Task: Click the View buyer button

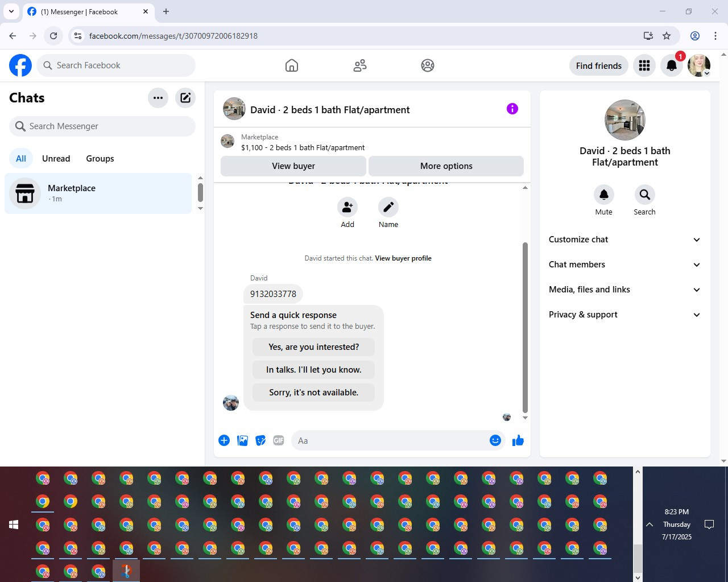Action: tap(293, 166)
